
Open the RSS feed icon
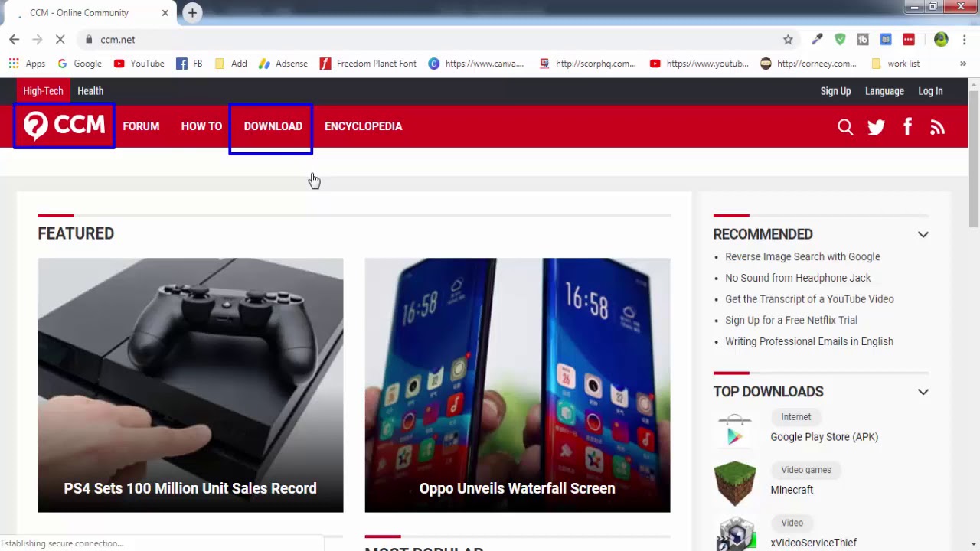(937, 127)
